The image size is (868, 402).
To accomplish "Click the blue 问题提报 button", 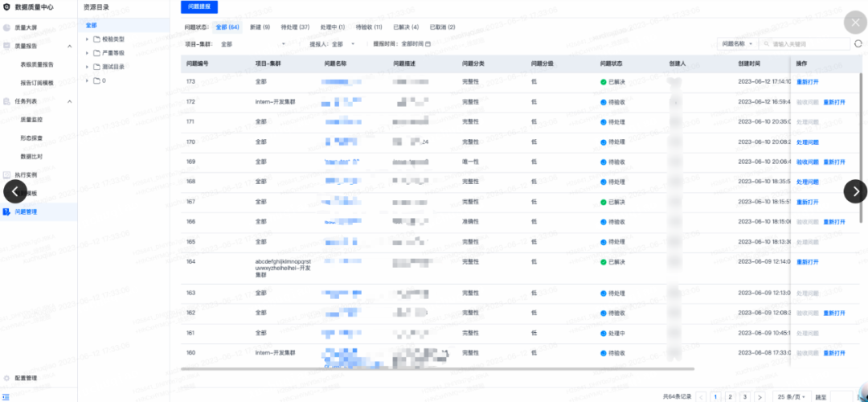I will (199, 6).
